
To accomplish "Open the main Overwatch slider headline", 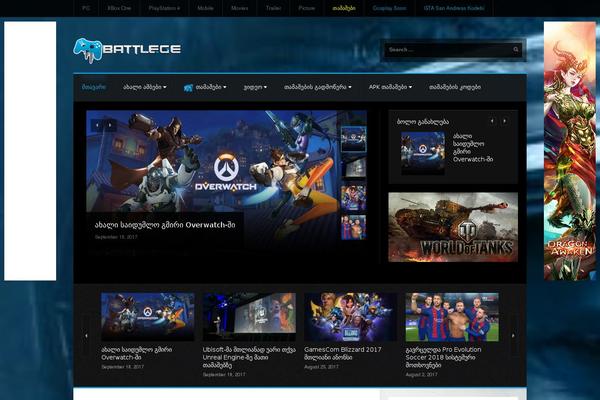I will pyautogui.click(x=165, y=225).
